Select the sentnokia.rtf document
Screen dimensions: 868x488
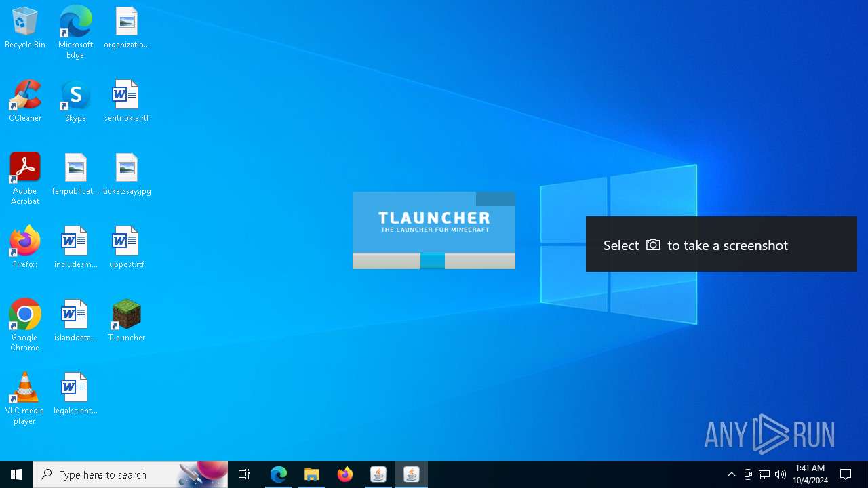coord(127,102)
